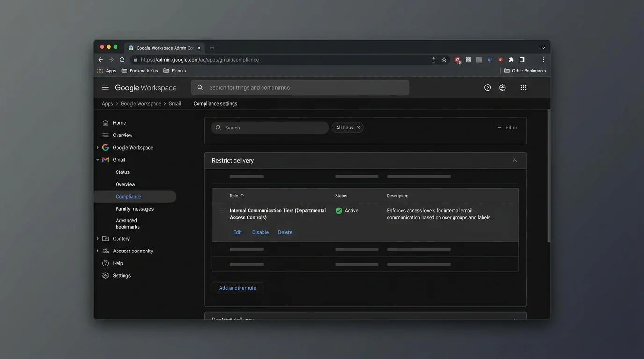Expand the Account cannonity sidebar item
This screenshot has height=359, width=644.
pyautogui.click(x=97, y=251)
